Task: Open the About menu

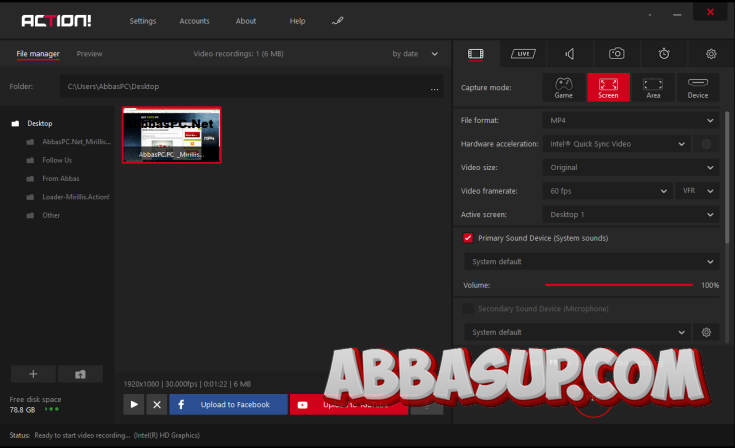Action: coord(246,21)
